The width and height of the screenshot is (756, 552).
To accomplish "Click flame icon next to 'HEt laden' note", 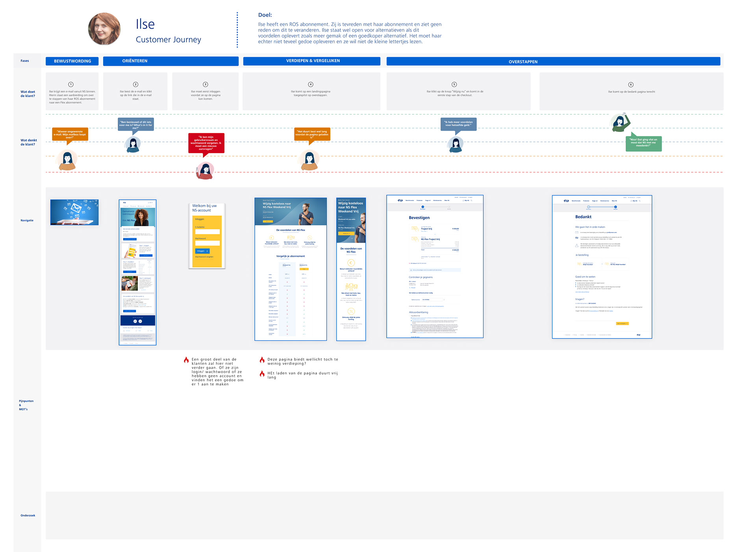I will tap(262, 374).
